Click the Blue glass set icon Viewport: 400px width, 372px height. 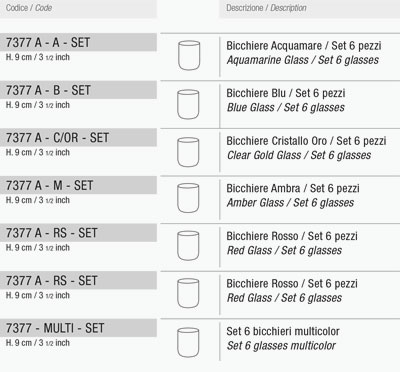[188, 104]
